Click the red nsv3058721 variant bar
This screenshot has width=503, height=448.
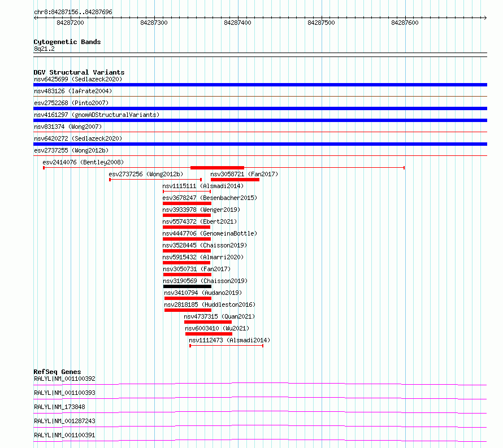point(235,180)
